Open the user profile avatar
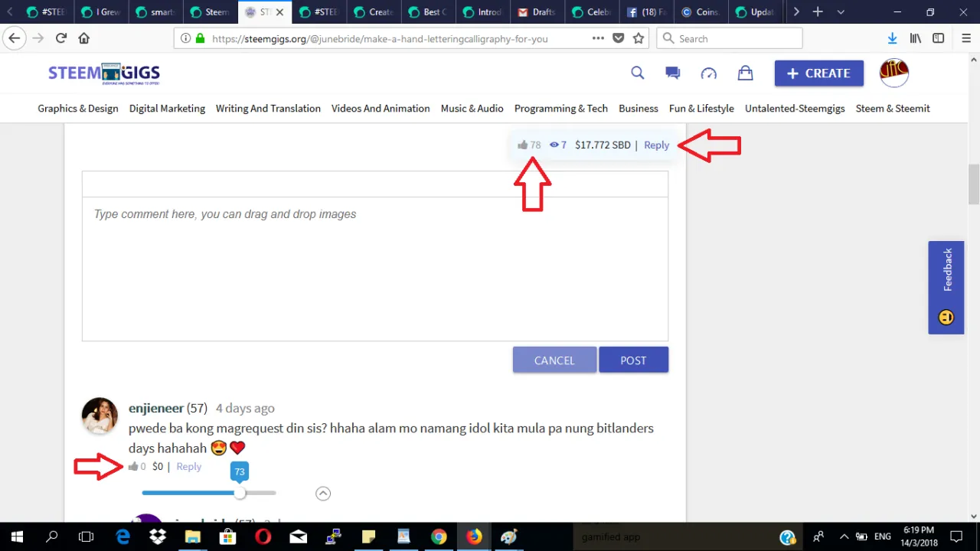This screenshot has height=551, width=980. pos(893,73)
